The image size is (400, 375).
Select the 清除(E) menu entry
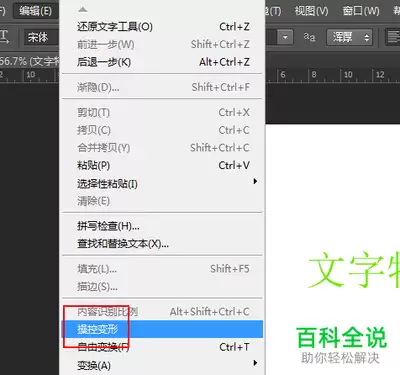pyautogui.click(x=163, y=201)
